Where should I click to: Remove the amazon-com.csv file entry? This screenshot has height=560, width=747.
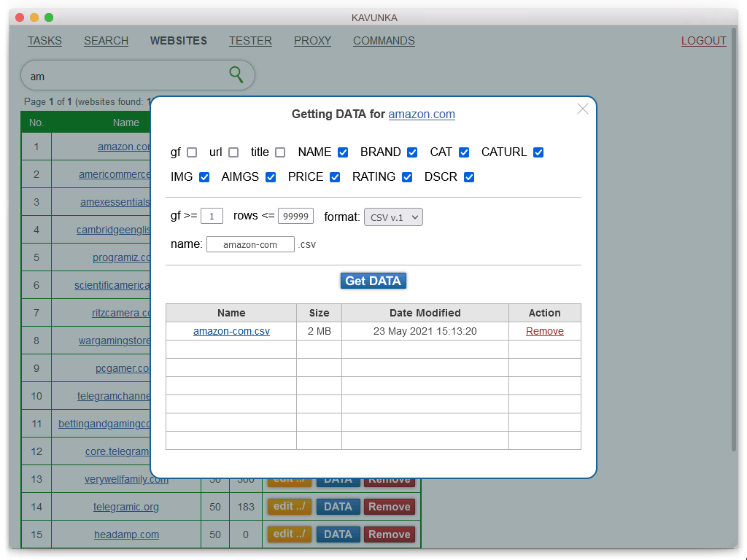544,332
